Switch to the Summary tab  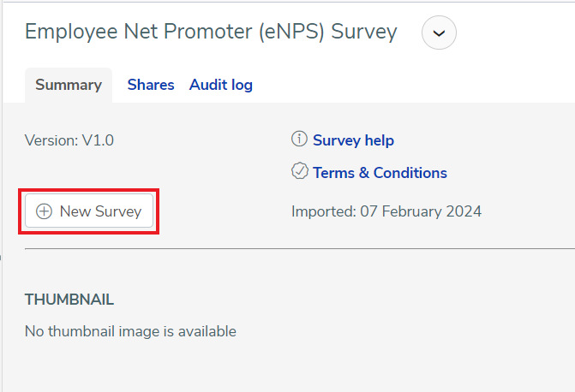point(69,85)
